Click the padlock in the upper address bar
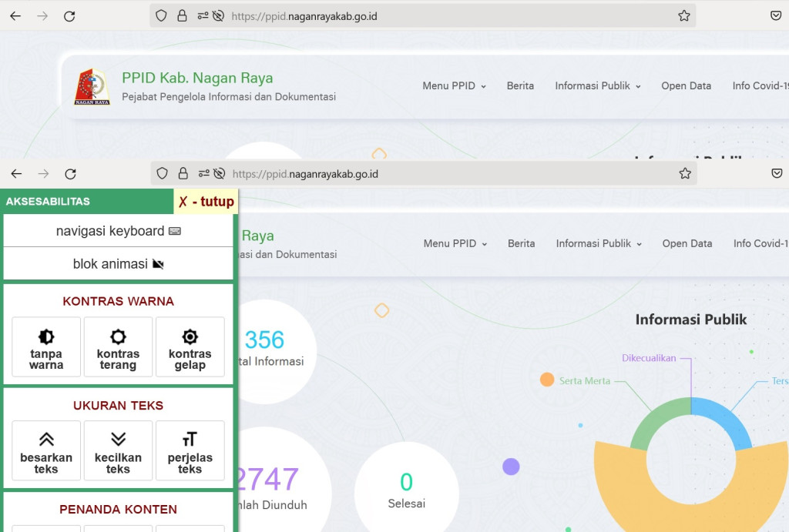This screenshot has width=789, height=532. (x=182, y=15)
